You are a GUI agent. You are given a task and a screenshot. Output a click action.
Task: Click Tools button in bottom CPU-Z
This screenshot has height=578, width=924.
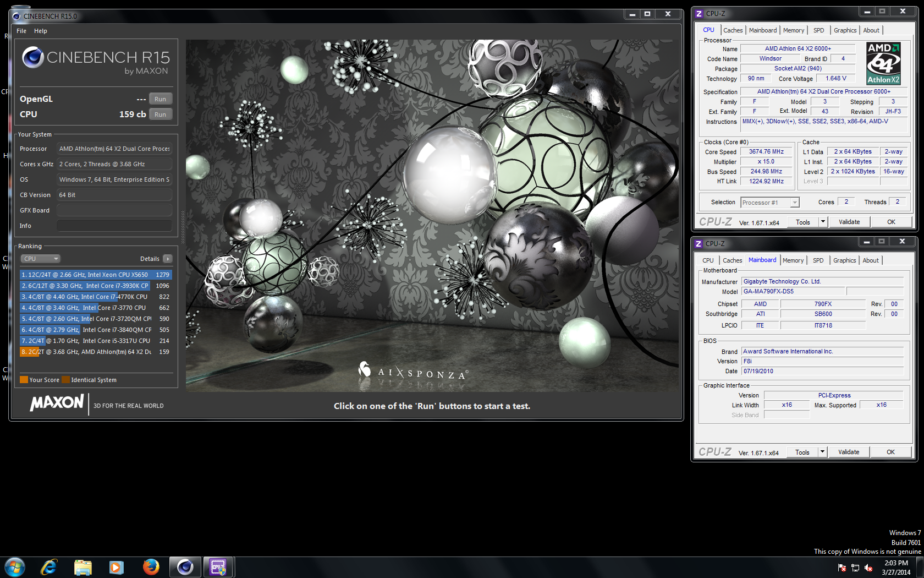coord(802,452)
